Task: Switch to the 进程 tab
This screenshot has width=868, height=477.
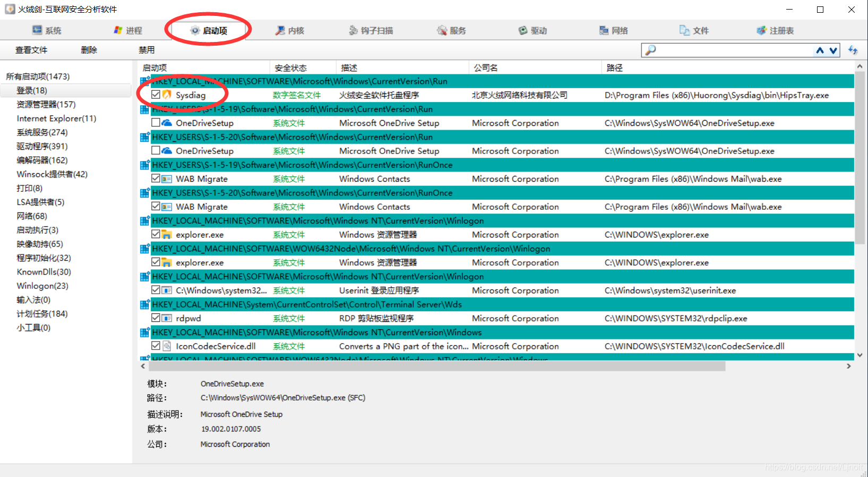Action: pos(128,30)
